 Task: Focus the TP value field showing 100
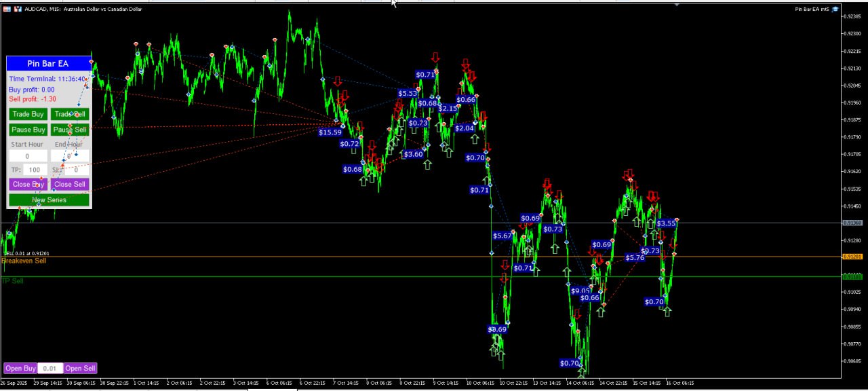tap(35, 170)
